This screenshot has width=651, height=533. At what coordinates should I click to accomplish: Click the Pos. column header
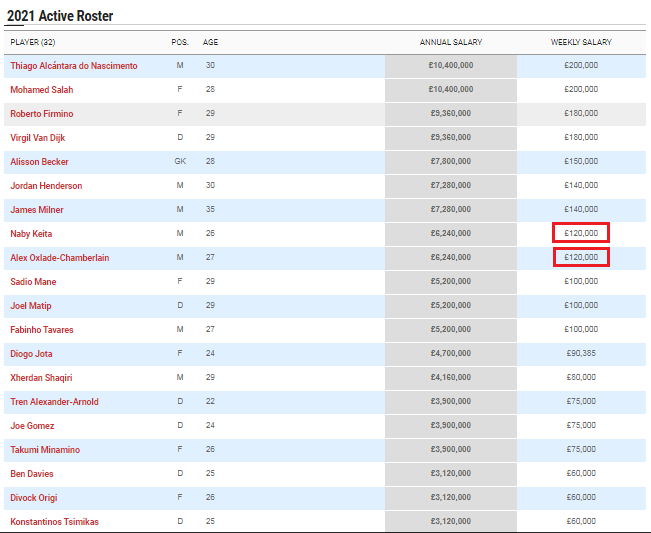pos(180,42)
